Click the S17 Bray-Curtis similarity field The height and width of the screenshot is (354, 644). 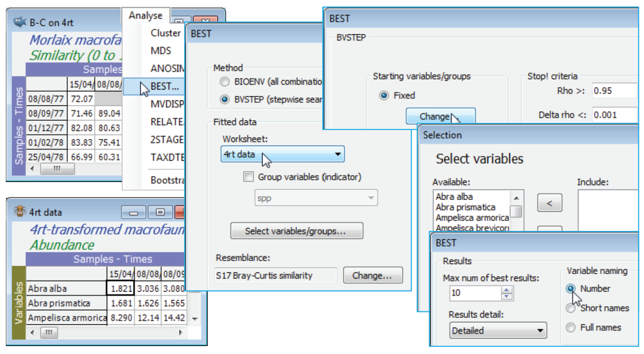click(276, 275)
